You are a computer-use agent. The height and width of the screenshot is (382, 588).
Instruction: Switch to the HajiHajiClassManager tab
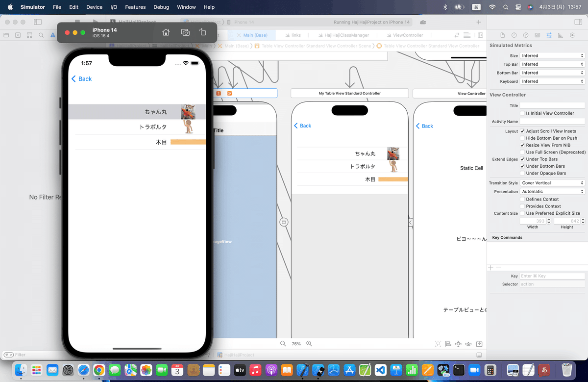click(x=343, y=35)
